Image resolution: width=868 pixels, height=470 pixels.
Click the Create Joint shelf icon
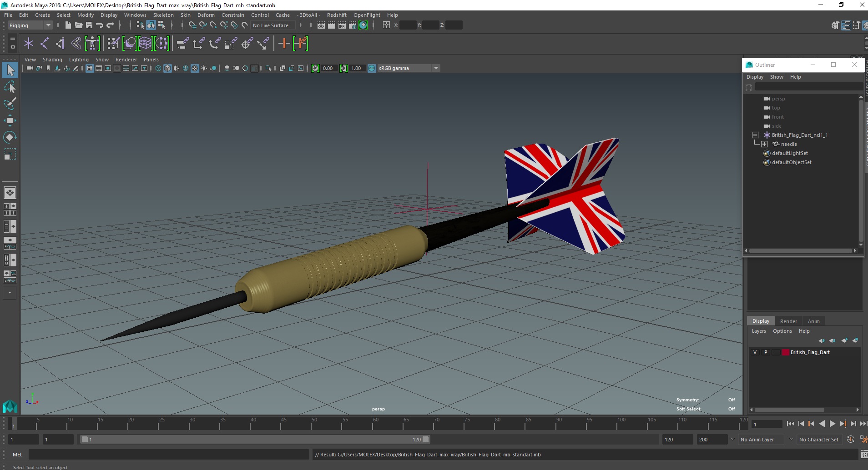45,44
